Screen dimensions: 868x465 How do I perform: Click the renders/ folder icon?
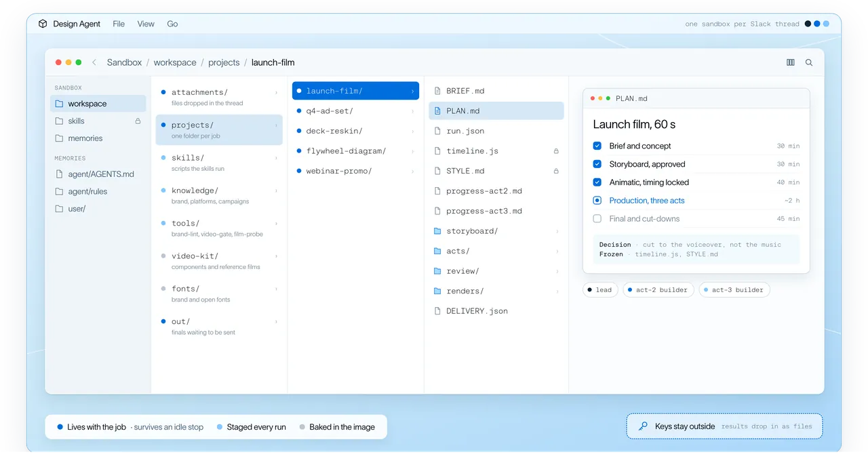click(x=437, y=291)
